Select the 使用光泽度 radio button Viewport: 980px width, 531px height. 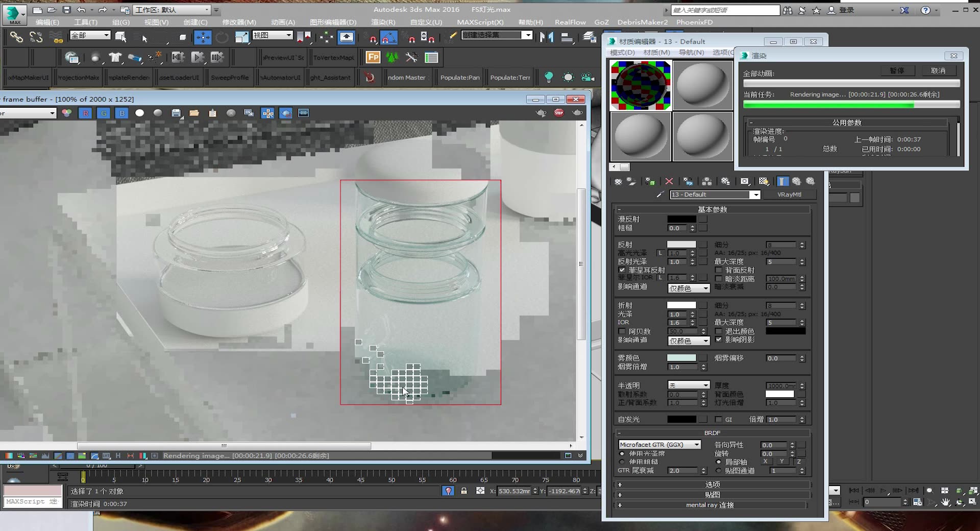(622, 453)
